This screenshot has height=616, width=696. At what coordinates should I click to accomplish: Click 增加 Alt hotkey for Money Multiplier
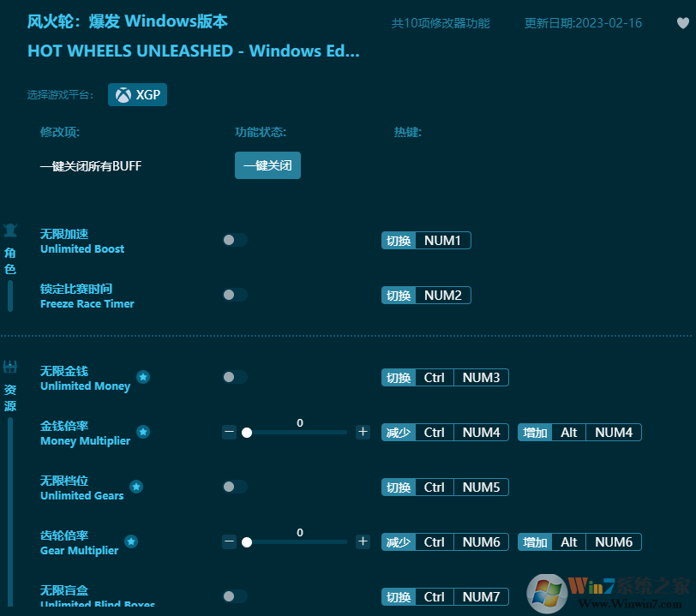[x=568, y=433]
